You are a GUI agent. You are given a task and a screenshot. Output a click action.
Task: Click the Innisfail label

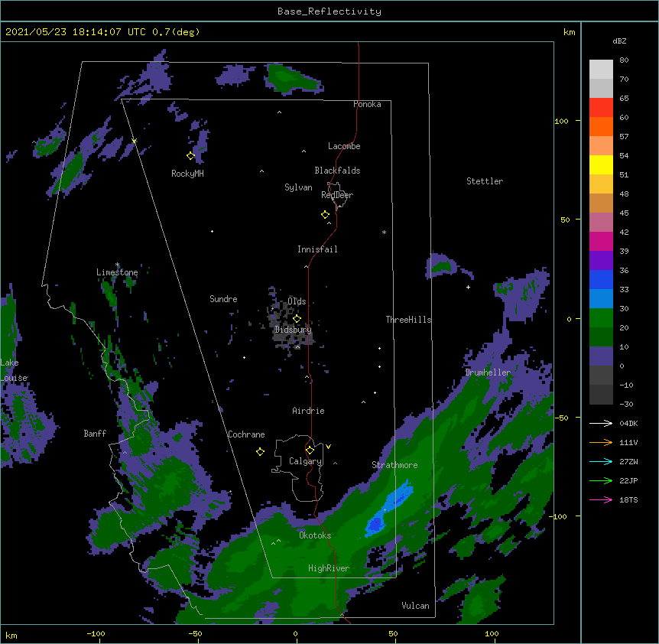(x=317, y=249)
